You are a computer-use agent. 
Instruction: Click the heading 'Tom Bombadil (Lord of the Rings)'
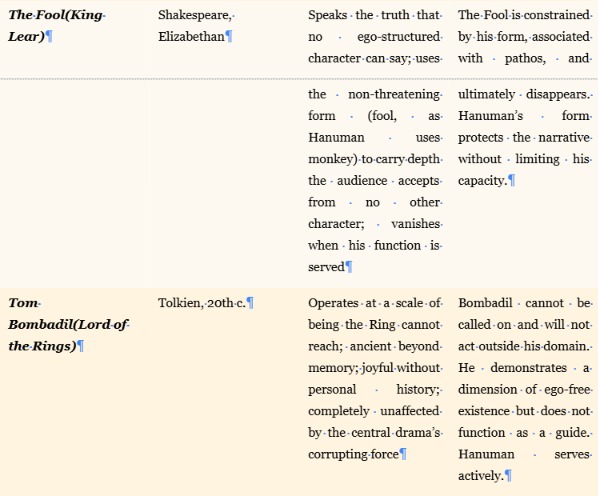click(x=68, y=325)
